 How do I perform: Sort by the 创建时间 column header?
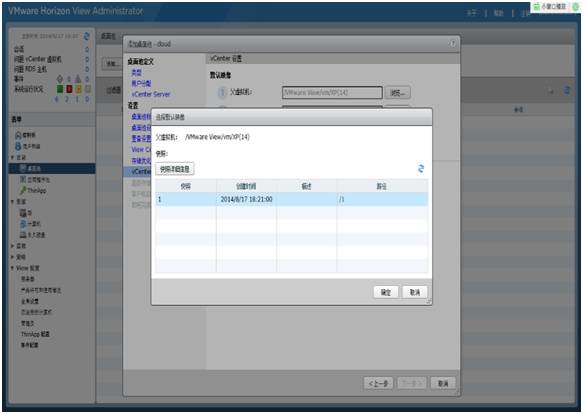pos(246,186)
